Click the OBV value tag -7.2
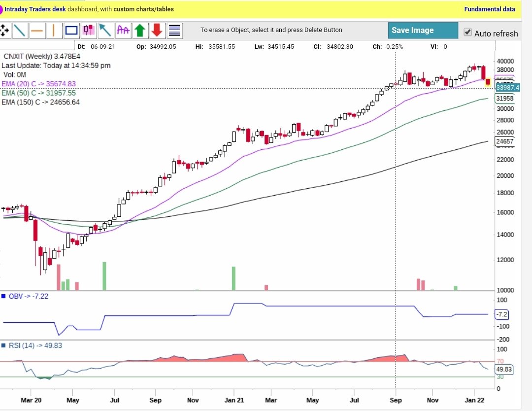532x411 pixels. pyautogui.click(x=502, y=314)
